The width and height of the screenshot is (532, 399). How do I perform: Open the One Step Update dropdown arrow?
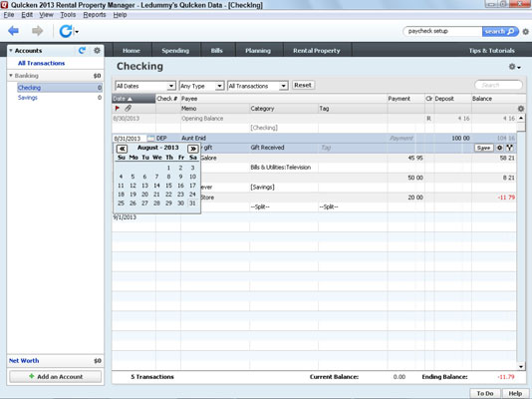tap(77, 32)
